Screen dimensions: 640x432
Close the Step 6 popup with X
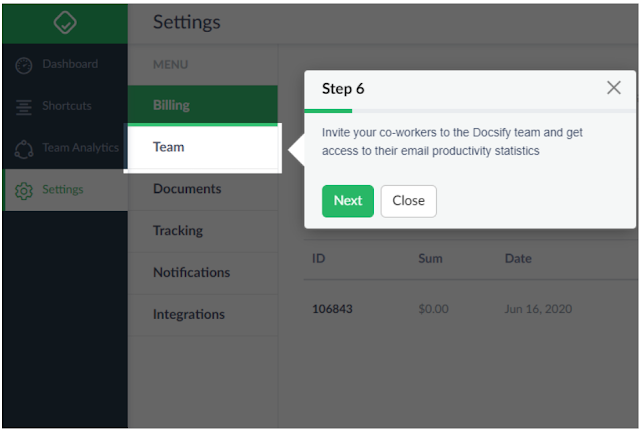pos(614,88)
